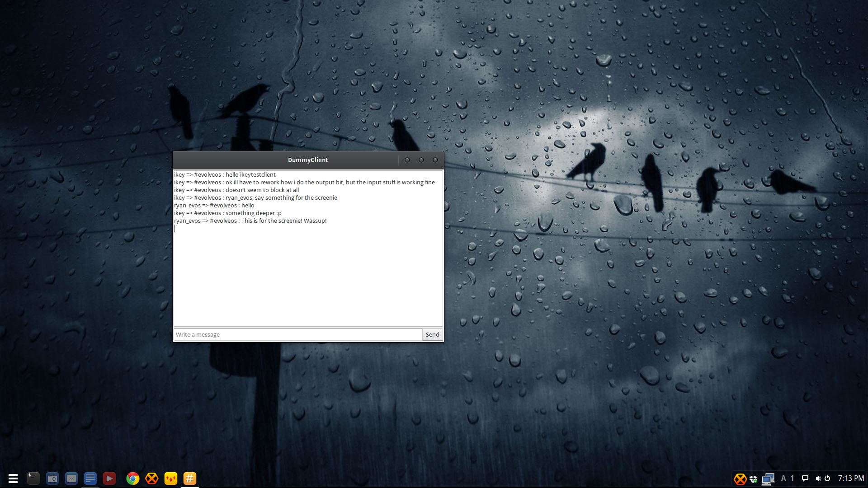Maximize the DummyClient window
The image size is (868, 488).
tap(421, 160)
